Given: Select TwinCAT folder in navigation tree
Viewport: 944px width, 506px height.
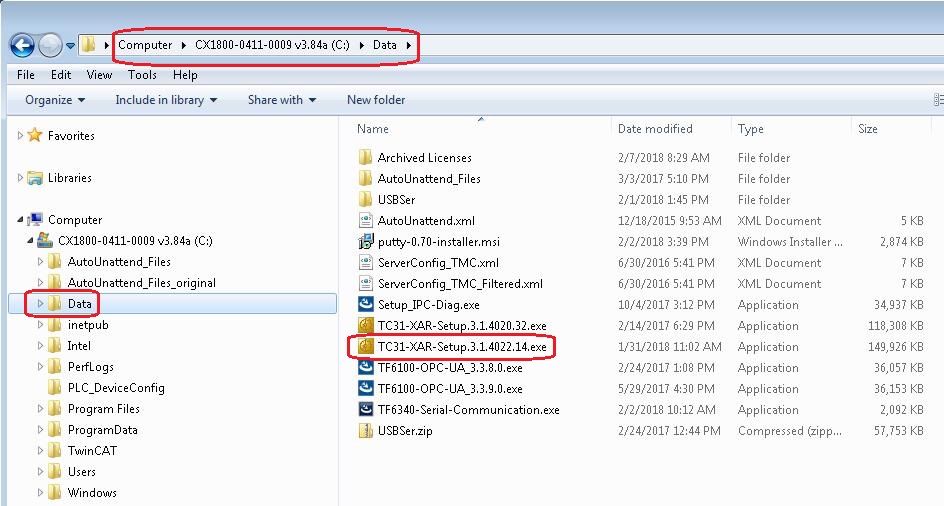Looking at the screenshot, I should [x=91, y=451].
